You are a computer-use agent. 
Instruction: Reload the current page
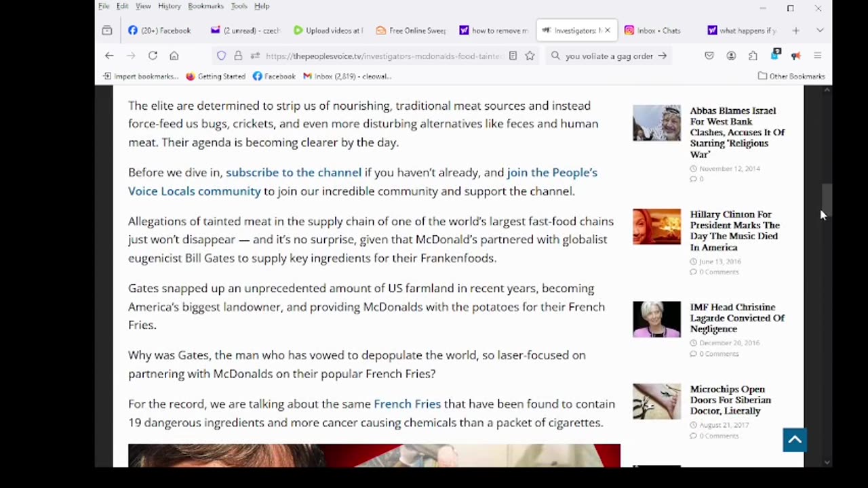coord(153,56)
